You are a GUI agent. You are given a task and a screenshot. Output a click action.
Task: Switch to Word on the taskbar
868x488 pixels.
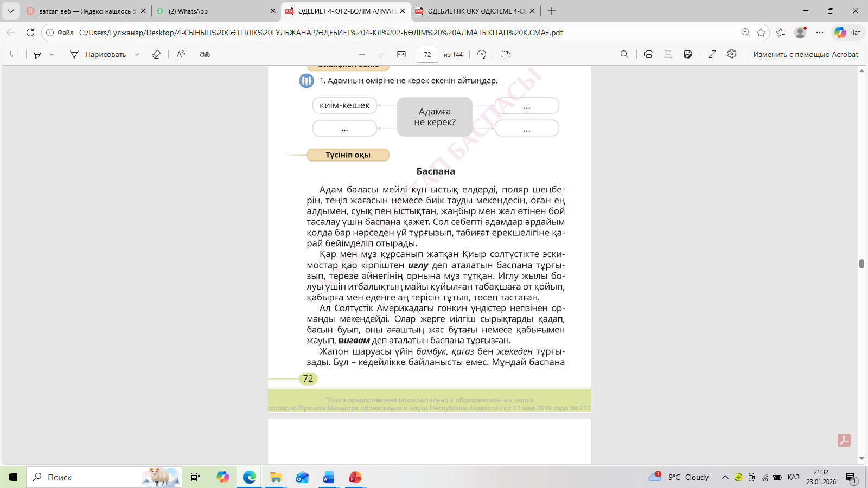click(329, 477)
